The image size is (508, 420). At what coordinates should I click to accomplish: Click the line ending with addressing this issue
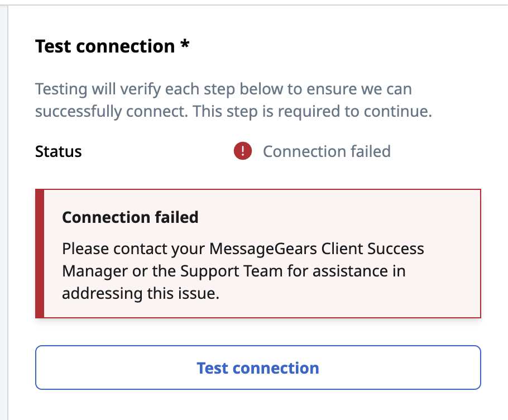click(141, 293)
